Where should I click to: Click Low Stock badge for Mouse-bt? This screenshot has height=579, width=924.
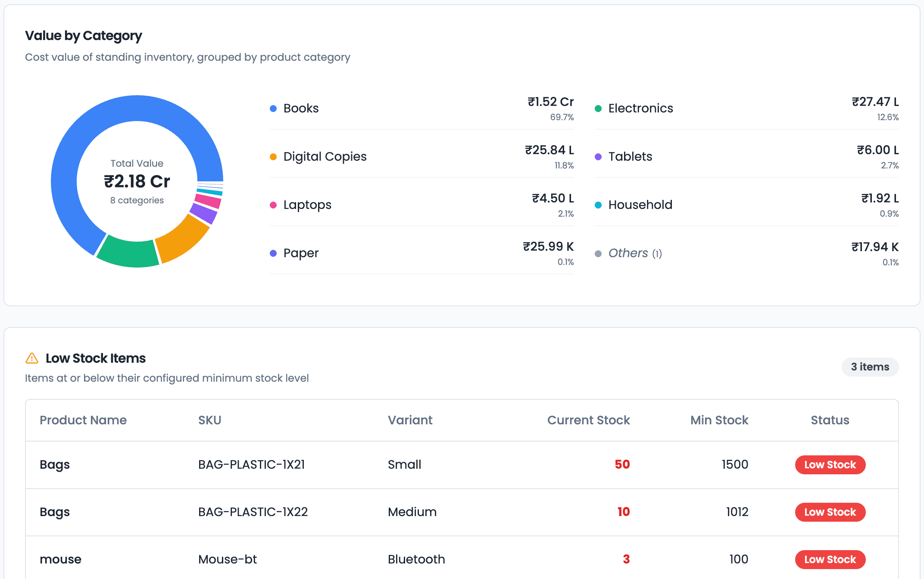click(x=830, y=560)
